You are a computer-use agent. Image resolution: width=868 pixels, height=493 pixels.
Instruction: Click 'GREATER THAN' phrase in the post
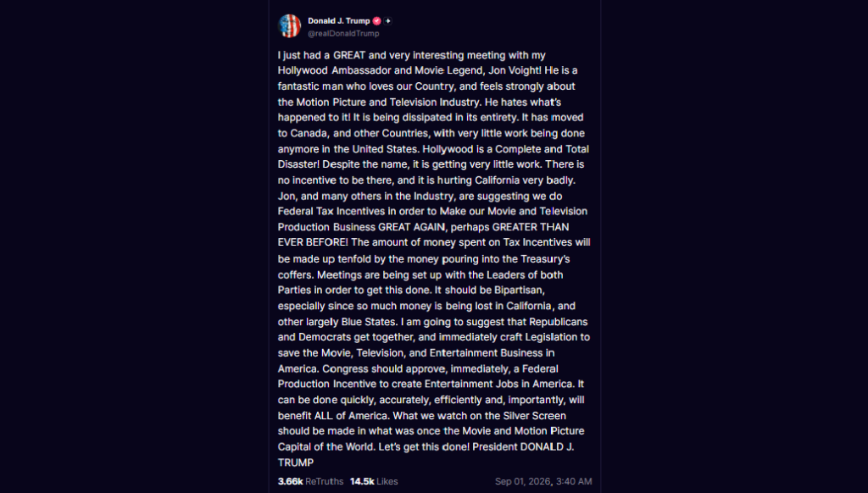(x=531, y=227)
